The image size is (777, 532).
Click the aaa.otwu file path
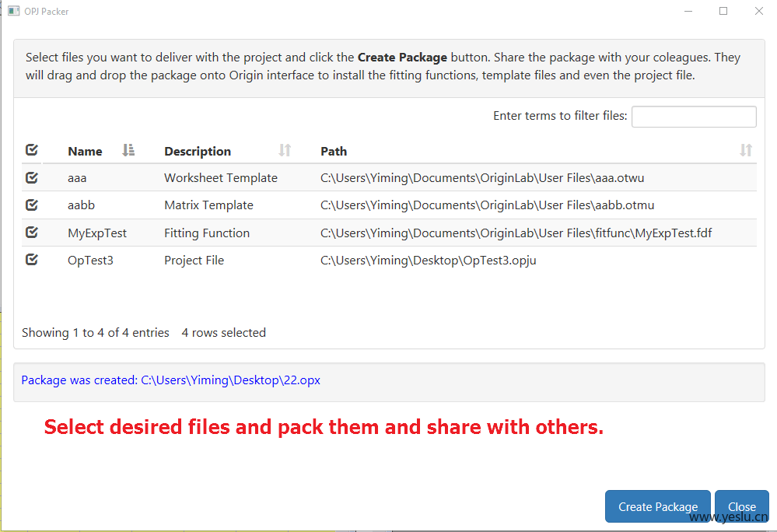coord(482,178)
